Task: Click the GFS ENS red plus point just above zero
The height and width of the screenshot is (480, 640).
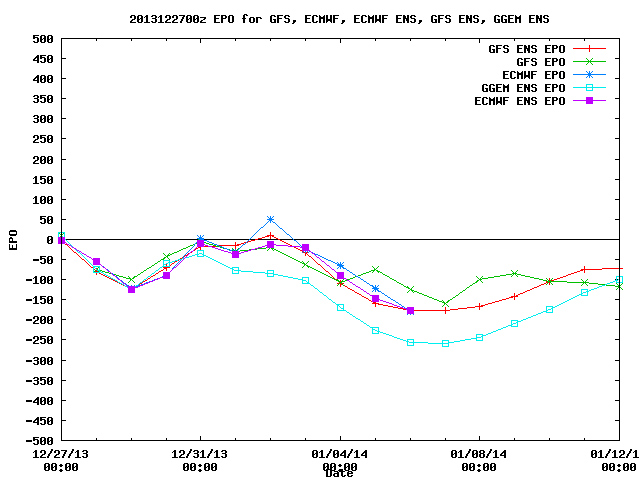Action: click(270, 236)
